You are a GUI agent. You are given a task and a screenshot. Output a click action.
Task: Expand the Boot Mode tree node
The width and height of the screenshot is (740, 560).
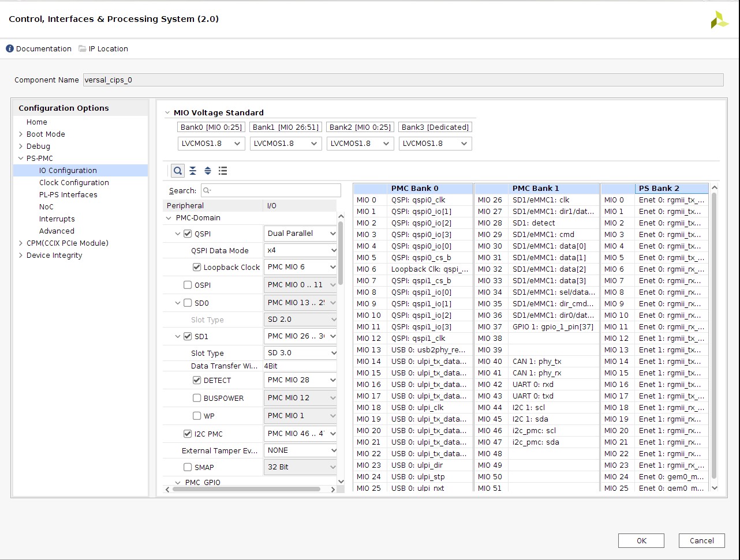point(21,134)
